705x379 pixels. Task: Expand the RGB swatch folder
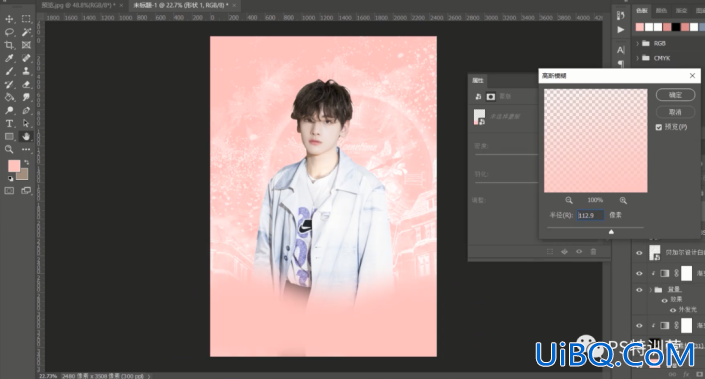point(637,44)
